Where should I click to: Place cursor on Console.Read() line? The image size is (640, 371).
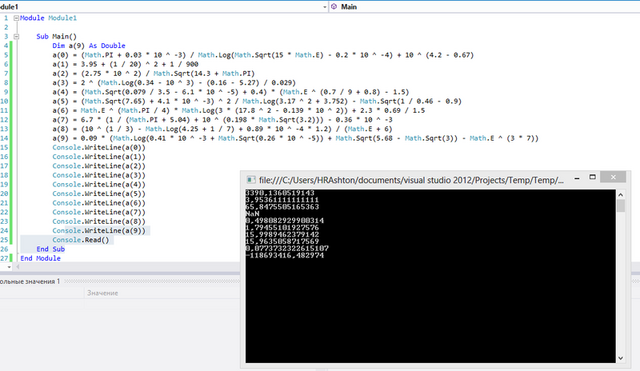(x=81, y=240)
